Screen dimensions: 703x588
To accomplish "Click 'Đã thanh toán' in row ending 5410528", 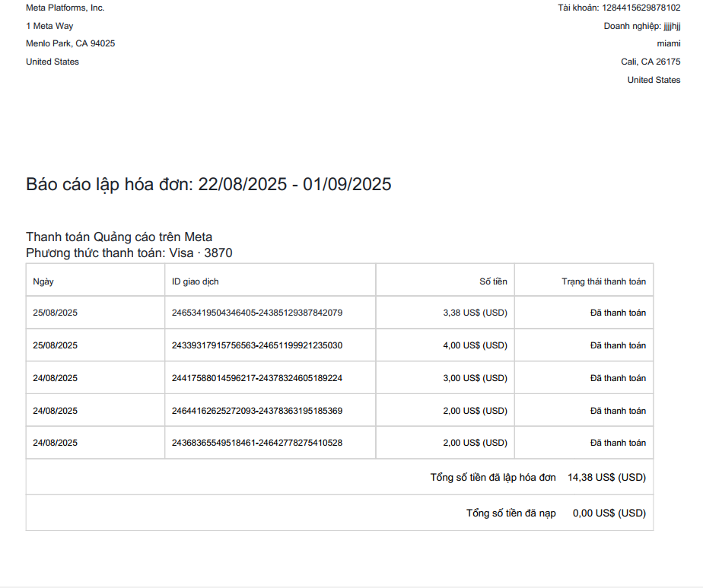I will click(618, 443).
